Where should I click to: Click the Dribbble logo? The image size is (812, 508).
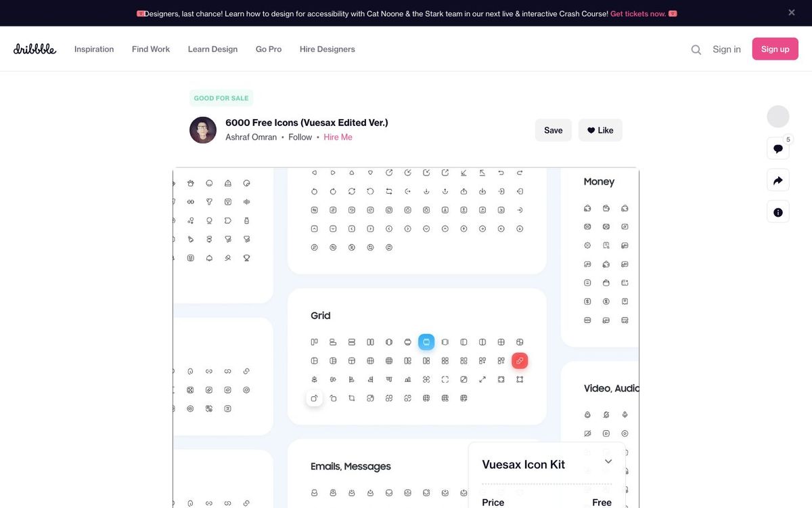(x=35, y=49)
